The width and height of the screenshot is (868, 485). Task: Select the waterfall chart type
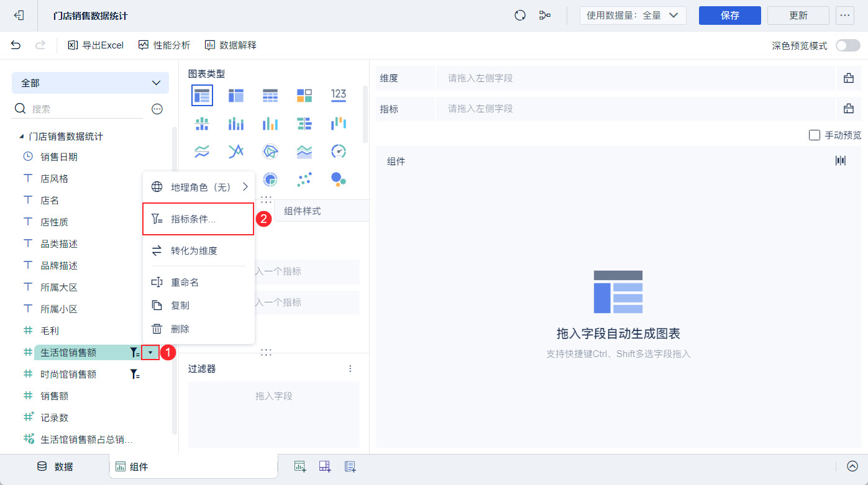(339, 124)
